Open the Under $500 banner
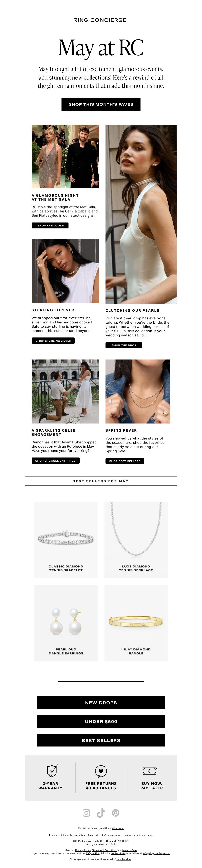Screen dimensions: 202x868 click(101, 721)
